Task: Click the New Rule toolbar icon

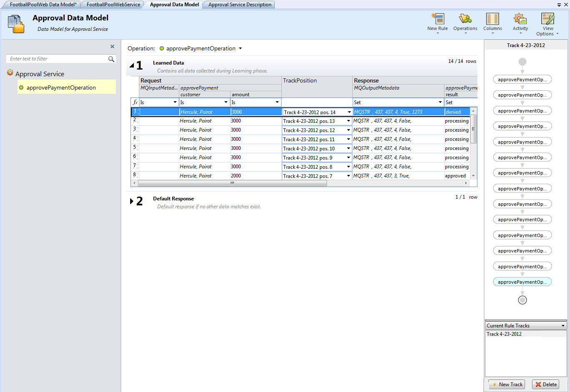Action: (x=437, y=19)
